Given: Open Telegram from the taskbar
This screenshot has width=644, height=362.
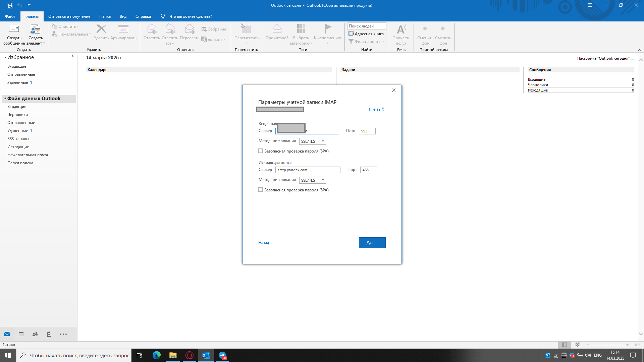Looking at the screenshot, I should (x=222, y=355).
